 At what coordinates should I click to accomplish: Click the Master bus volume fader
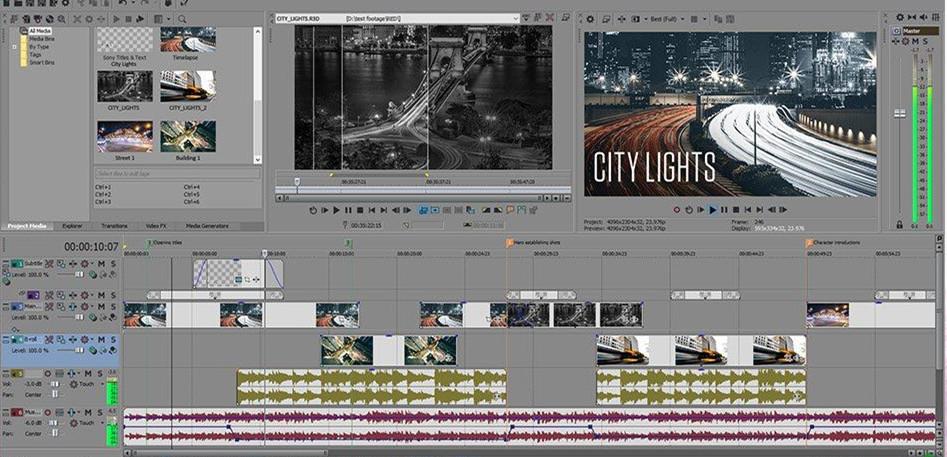900,113
